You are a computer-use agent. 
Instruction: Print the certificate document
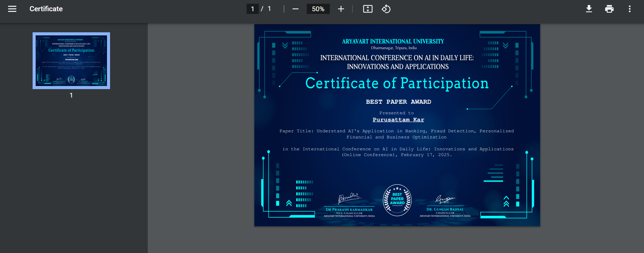[609, 9]
